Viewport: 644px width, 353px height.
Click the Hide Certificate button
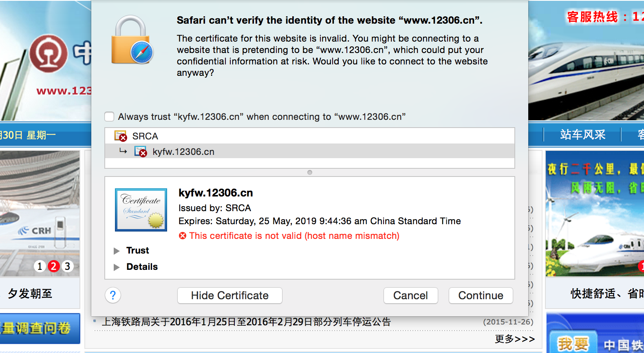tap(230, 296)
